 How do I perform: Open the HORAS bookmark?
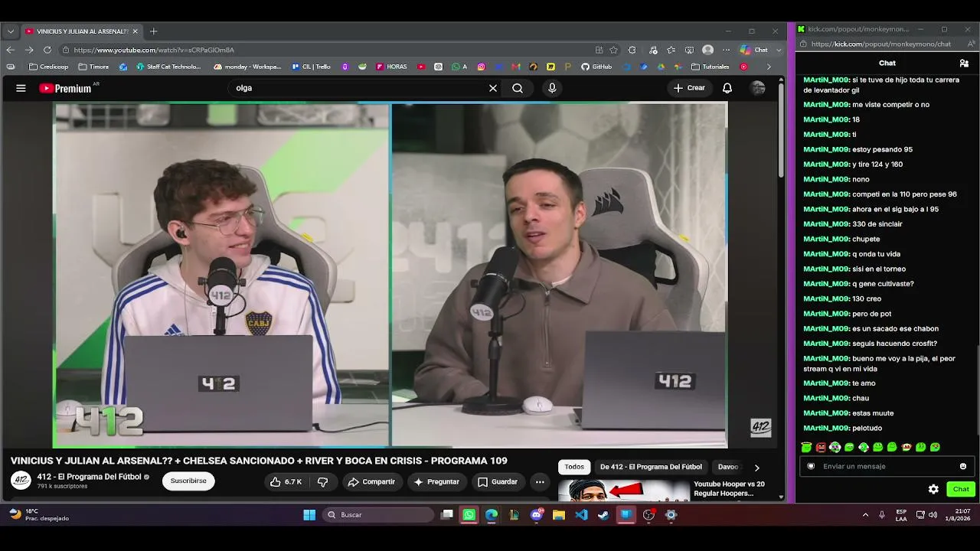[x=391, y=67]
